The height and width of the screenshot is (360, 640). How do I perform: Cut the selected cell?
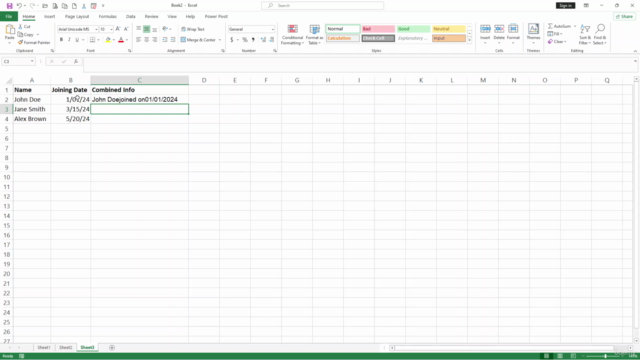[x=24, y=27]
